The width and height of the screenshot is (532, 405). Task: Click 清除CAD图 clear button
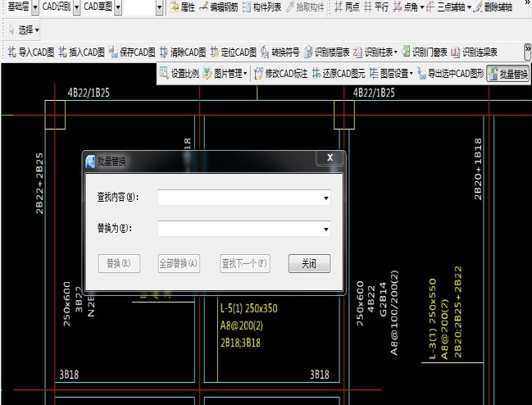(183, 52)
